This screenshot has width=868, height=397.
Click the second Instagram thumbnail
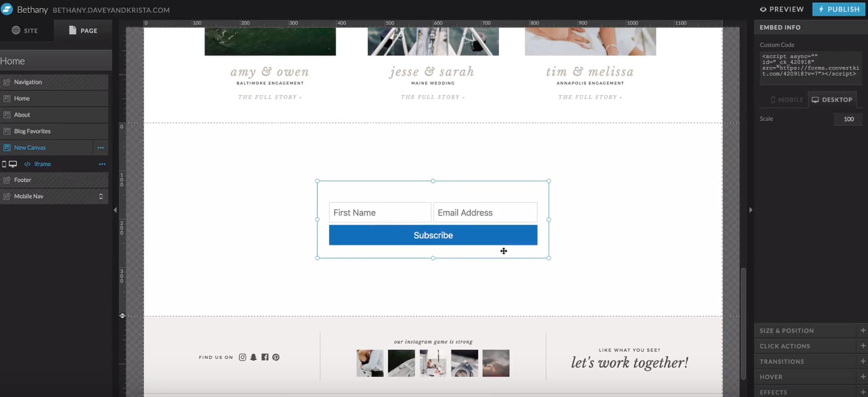401,363
